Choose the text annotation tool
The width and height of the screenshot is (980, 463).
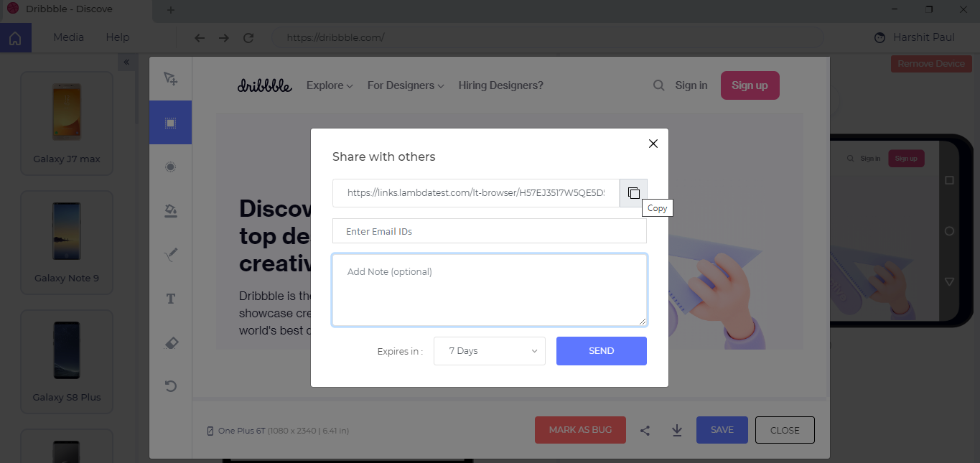click(171, 299)
